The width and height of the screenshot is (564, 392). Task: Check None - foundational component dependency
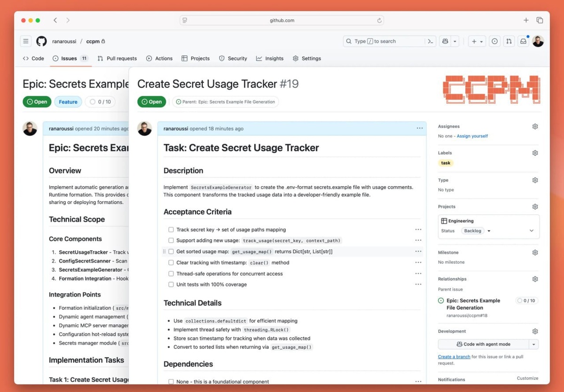171,382
